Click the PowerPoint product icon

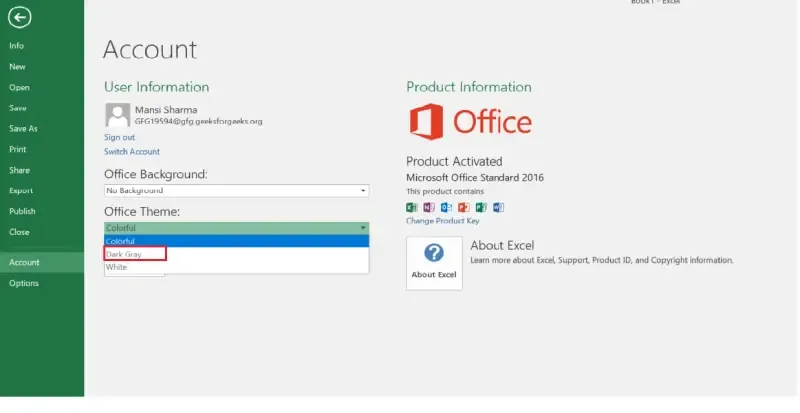coord(464,207)
